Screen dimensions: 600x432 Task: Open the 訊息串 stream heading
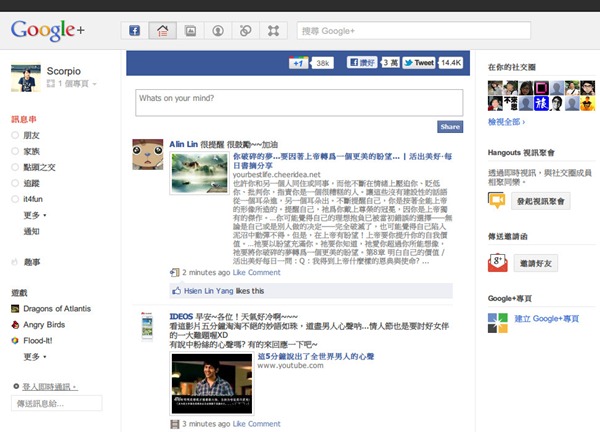pos(24,119)
